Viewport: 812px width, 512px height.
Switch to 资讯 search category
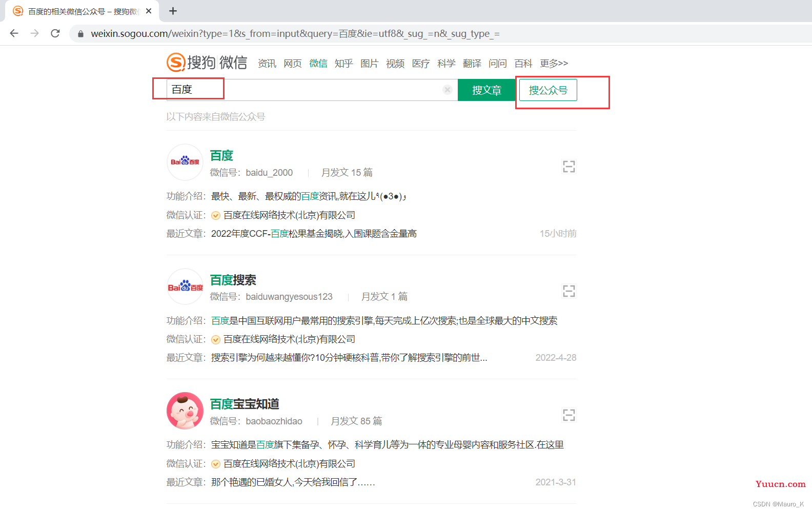(x=267, y=63)
